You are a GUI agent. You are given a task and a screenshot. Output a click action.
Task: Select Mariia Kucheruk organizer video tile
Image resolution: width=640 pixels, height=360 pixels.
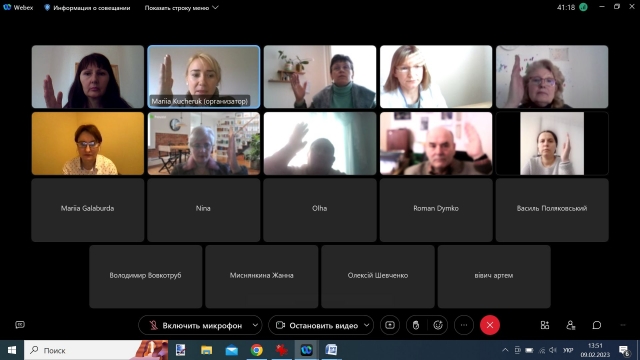tap(204, 77)
